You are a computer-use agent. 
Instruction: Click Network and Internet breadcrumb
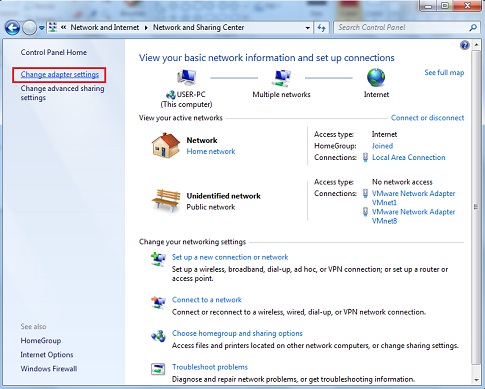(x=105, y=28)
